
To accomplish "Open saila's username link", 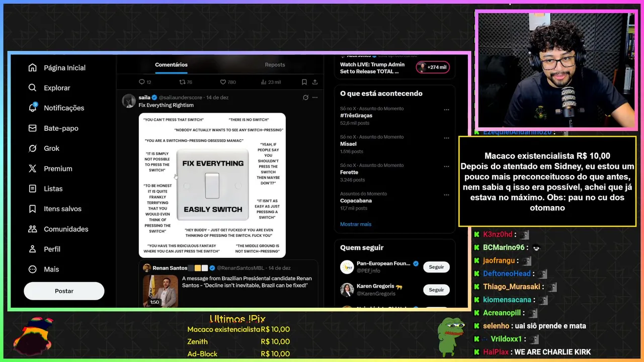I will (145, 98).
